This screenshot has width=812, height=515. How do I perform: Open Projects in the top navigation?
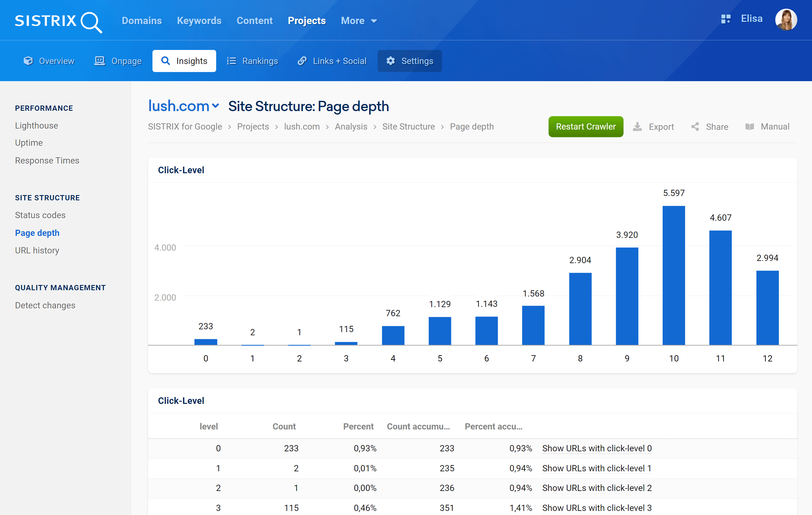pos(306,21)
